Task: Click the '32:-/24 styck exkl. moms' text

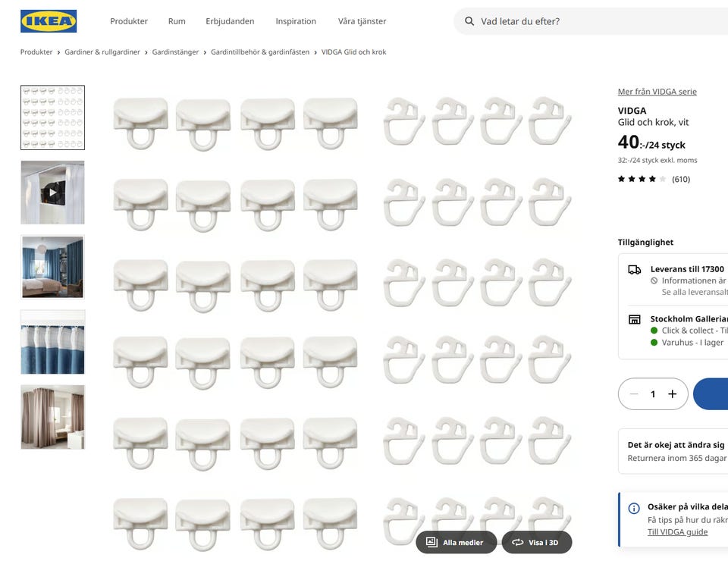Action: [657, 160]
